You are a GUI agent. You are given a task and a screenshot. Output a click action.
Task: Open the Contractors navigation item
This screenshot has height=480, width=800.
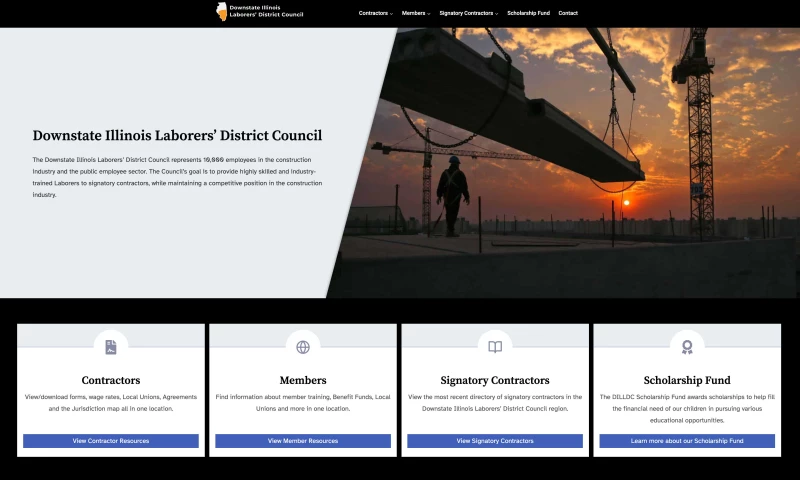(373, 13)
